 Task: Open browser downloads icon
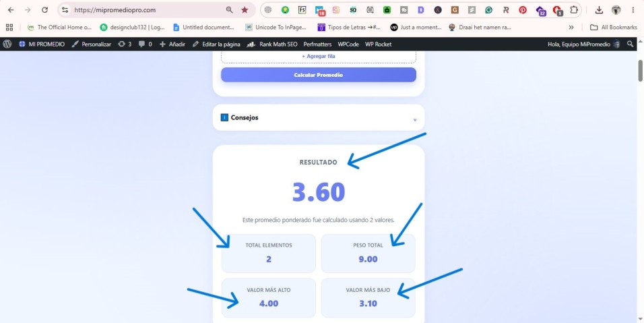600,10
